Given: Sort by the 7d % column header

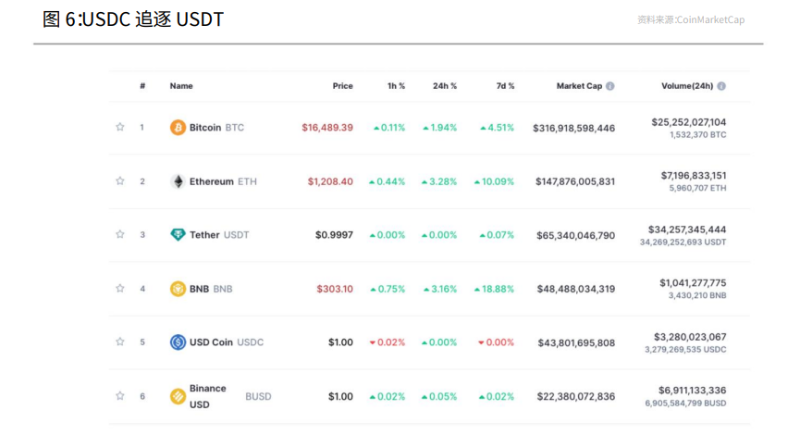Looking at the screenshot, I should (503, 86).
